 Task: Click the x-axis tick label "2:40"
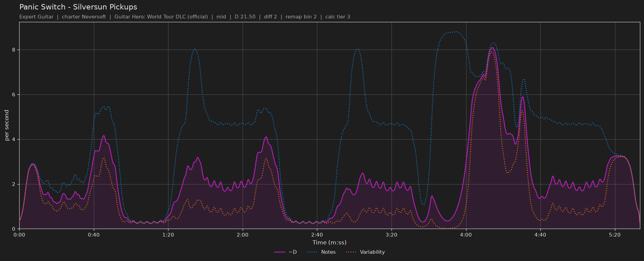click(x=317, y=235)
